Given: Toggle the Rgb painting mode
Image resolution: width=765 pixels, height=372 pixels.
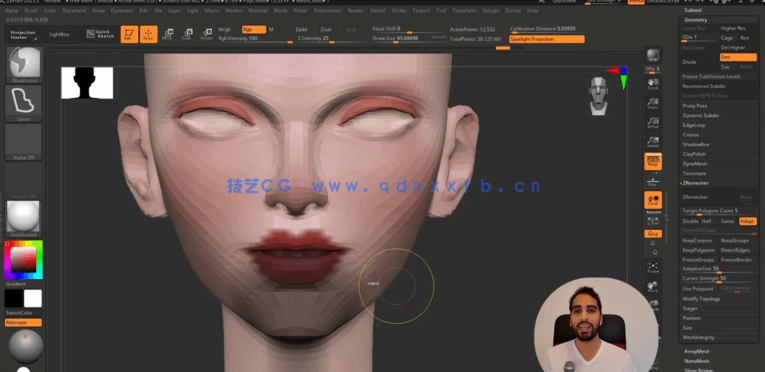Looking at the screenshot, I should tap(254, 29).
